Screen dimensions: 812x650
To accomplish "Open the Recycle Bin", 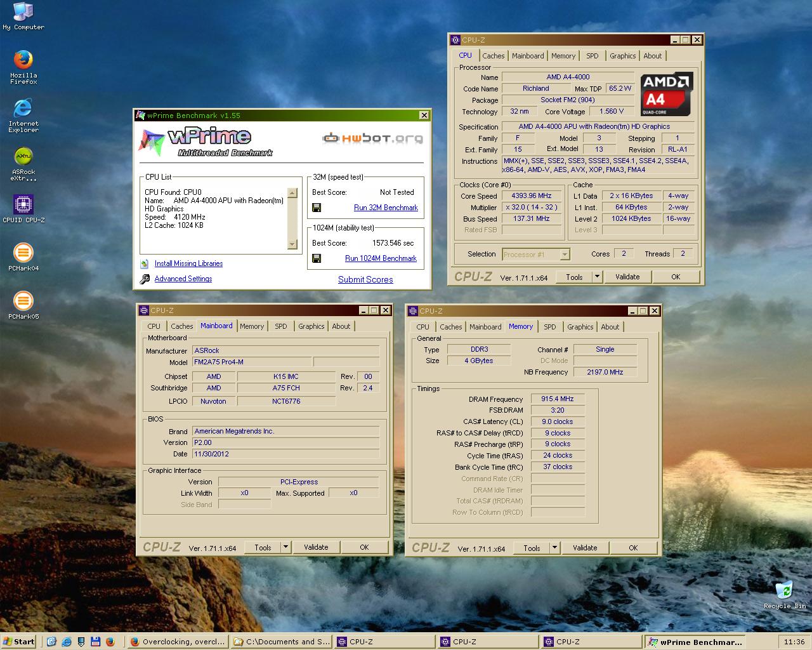I will click(x=785, y=594).
